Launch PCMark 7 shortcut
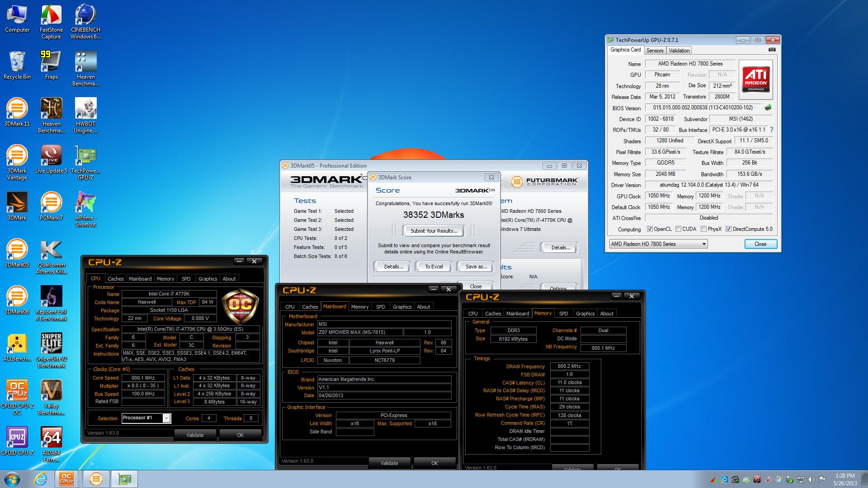The height and width of the screenshot is (488, 868). pos(51,206)
